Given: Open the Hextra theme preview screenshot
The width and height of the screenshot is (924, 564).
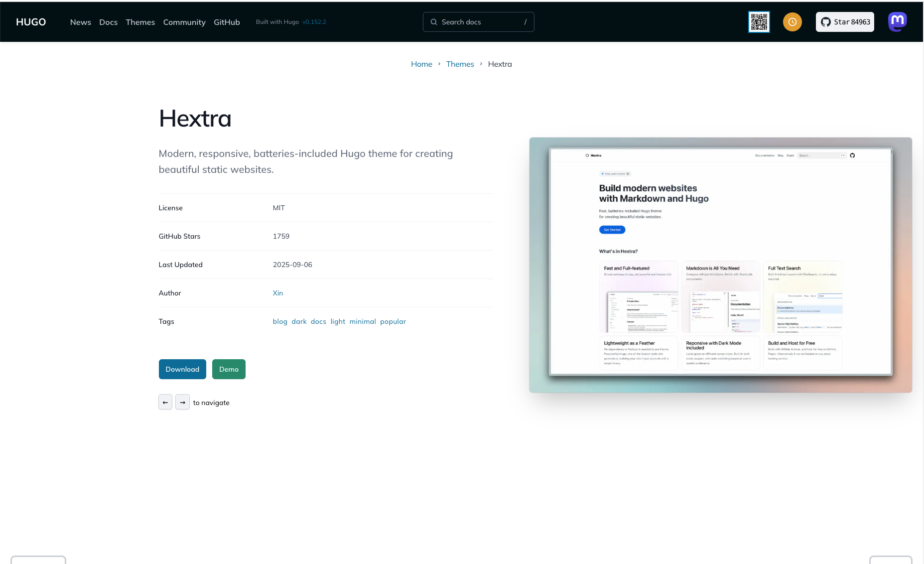Looking at the screenshot, I should [x=720, y=265].
